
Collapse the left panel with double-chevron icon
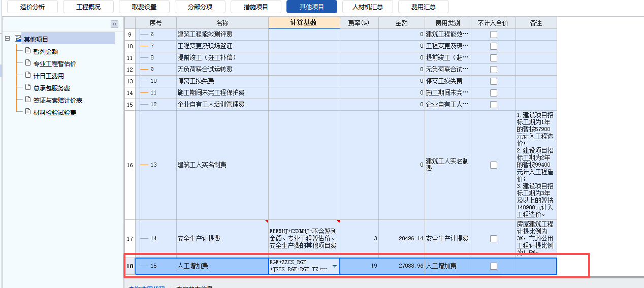[114, 24]
